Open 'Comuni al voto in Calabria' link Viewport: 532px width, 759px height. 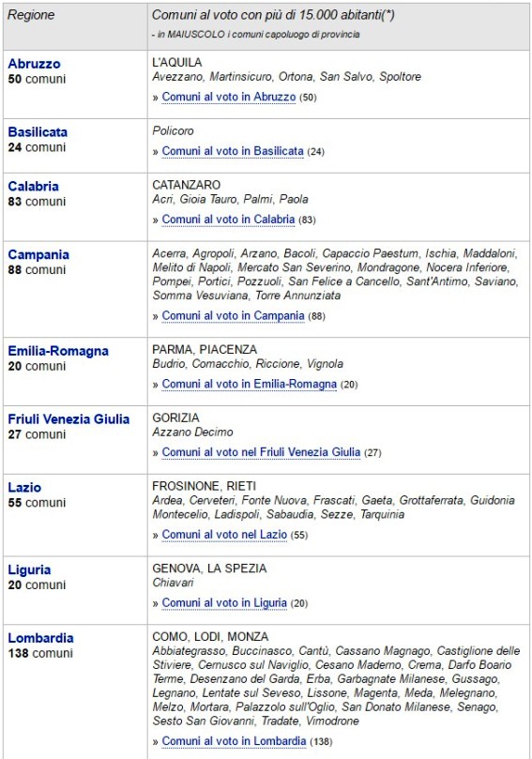228,220
